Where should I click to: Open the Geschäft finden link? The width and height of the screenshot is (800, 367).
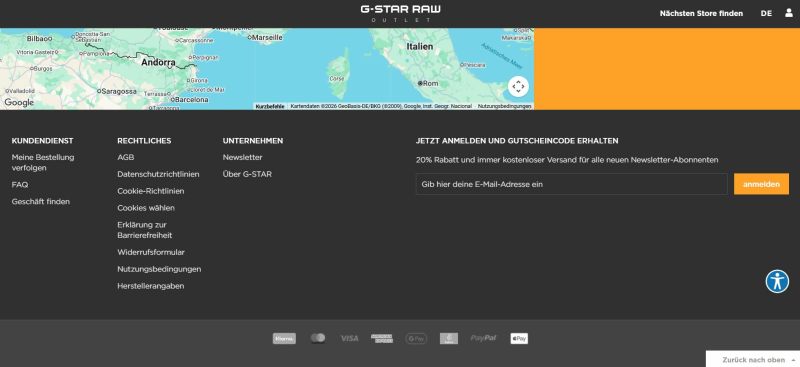[x=41, y=202]
